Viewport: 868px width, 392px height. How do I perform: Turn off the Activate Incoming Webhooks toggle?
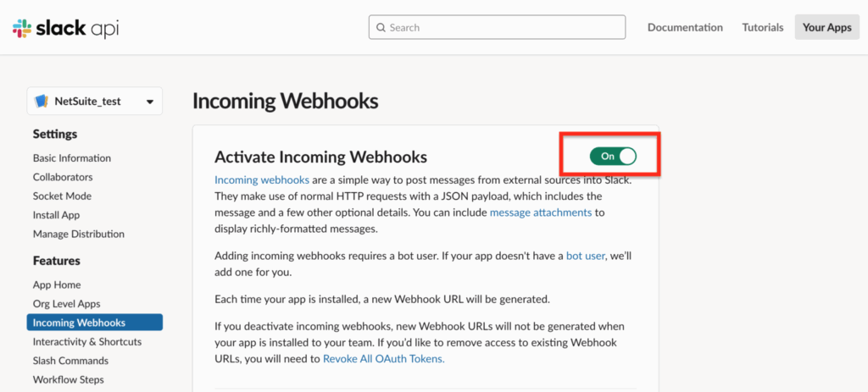pyautogui.click(x=614, y=157)
